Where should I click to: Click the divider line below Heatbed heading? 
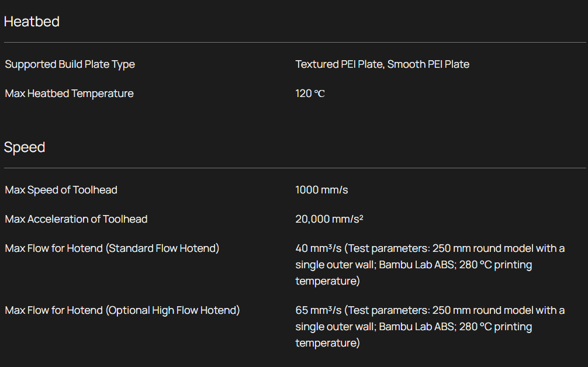coord(294,42)
